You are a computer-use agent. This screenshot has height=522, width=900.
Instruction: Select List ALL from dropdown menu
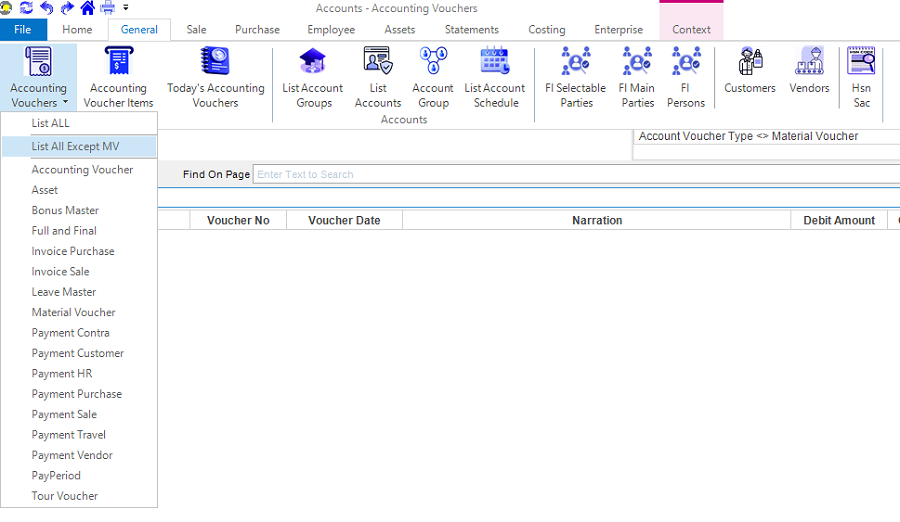coord(51,123)
